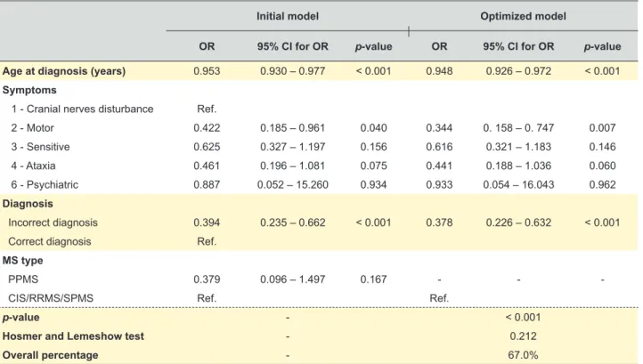
Task: Select the "0.052 – 15.260" interval
Action: 293,184
